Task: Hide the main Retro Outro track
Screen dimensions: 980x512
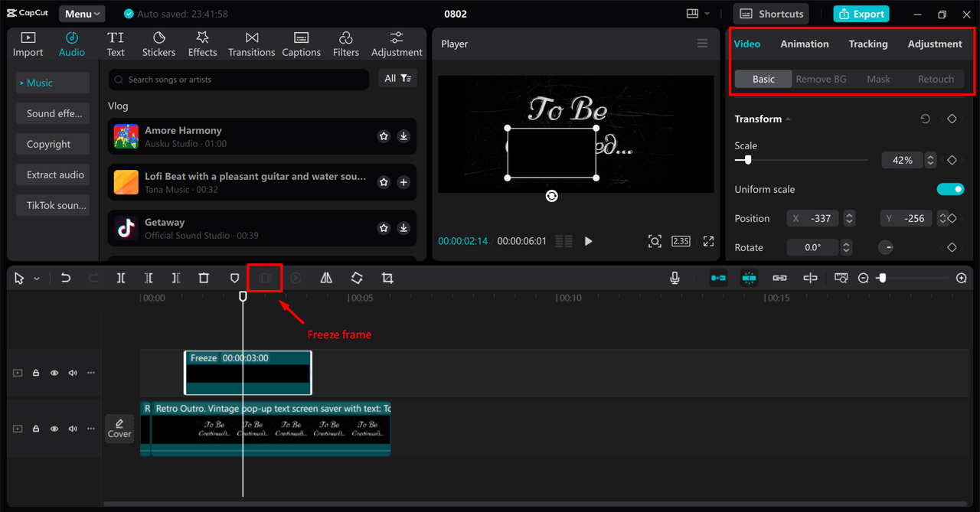Action: (x=54, y=429)
